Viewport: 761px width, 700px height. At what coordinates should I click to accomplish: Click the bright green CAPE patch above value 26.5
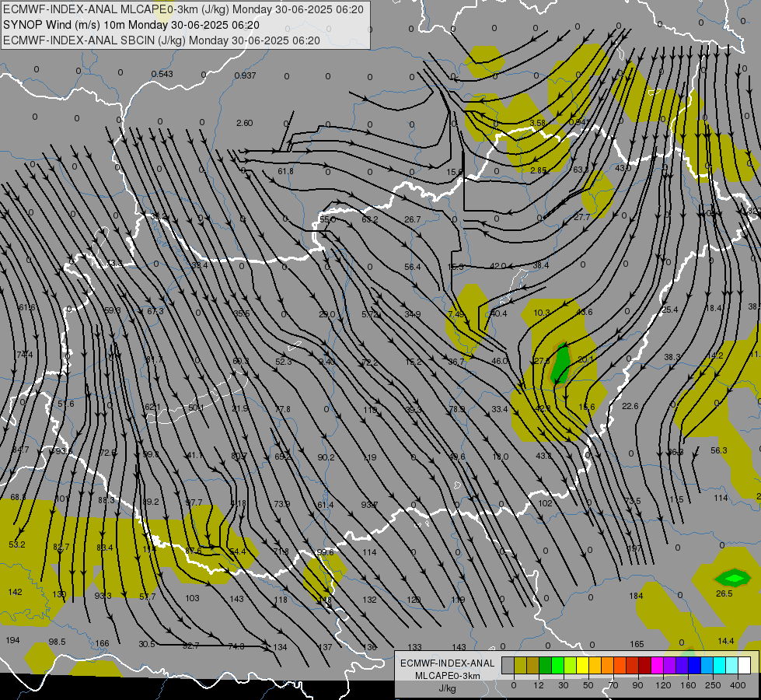coord(734,578)
